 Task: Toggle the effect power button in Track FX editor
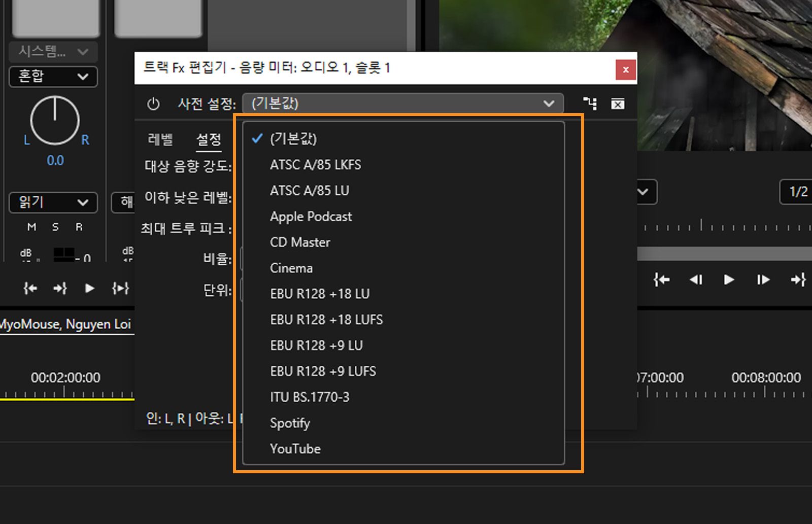(153, 104)
